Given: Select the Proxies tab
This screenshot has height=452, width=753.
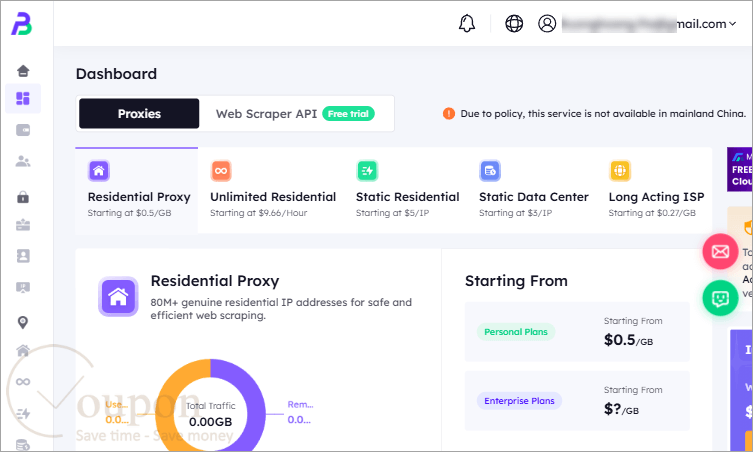Looking at the screenshot, I should tap(139, 114).
